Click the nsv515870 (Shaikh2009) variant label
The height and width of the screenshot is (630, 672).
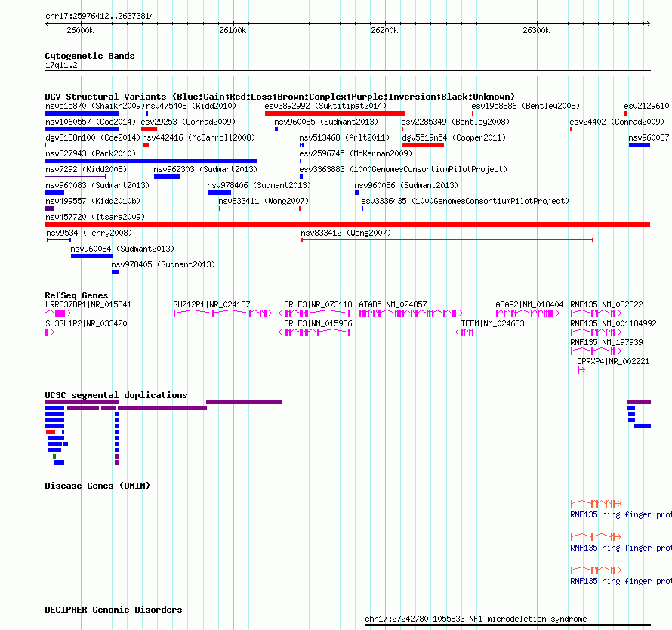(x=95, y=106)
